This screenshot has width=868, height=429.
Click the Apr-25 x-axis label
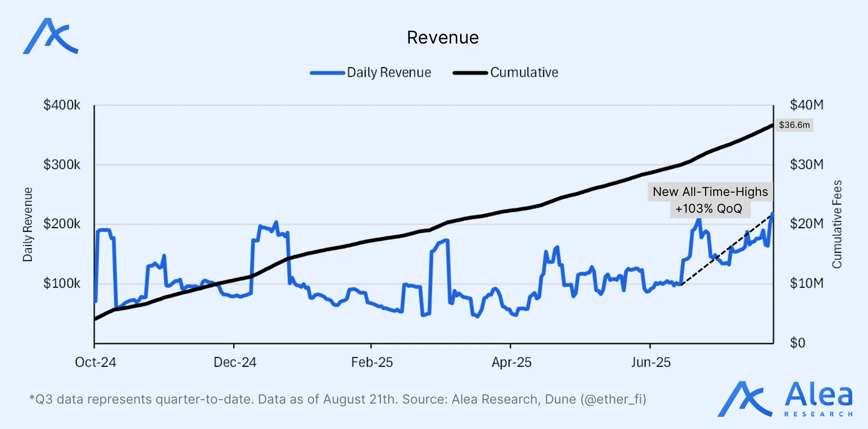(x=511, y=362)
